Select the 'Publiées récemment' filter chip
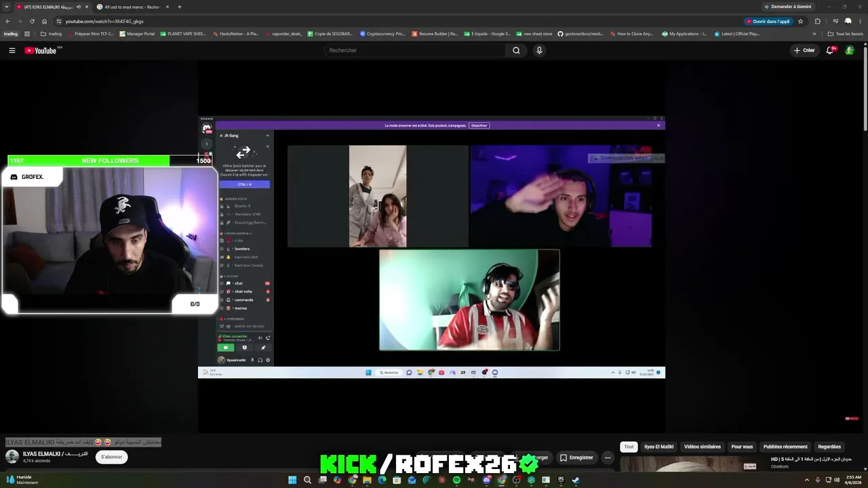 (x=785, y=447)
